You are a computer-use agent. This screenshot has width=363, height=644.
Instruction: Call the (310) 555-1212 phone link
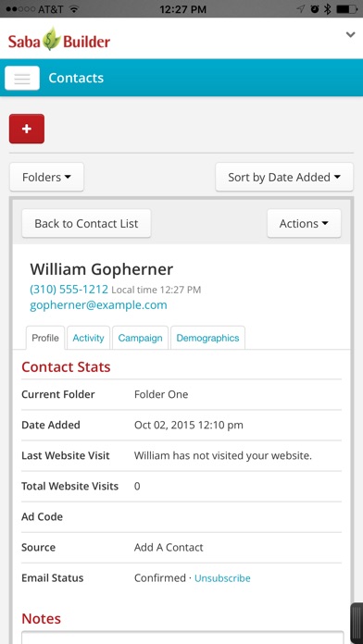[69, 290]
